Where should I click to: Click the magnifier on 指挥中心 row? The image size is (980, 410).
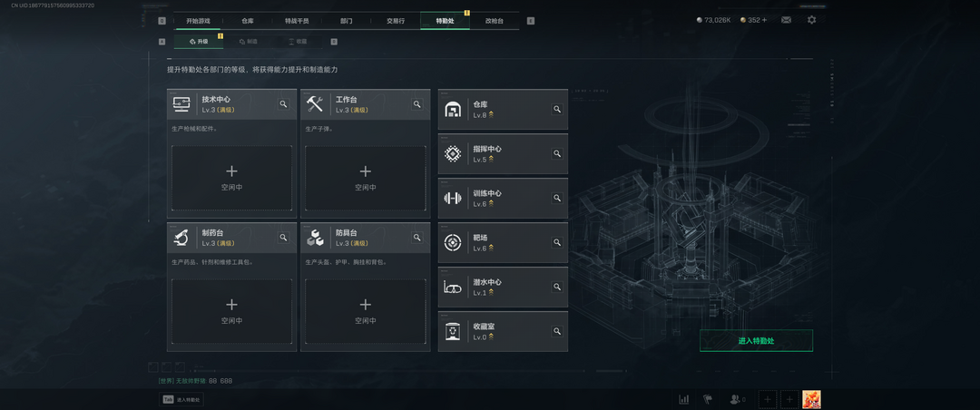pyautogui.click(x=556, y=154)
